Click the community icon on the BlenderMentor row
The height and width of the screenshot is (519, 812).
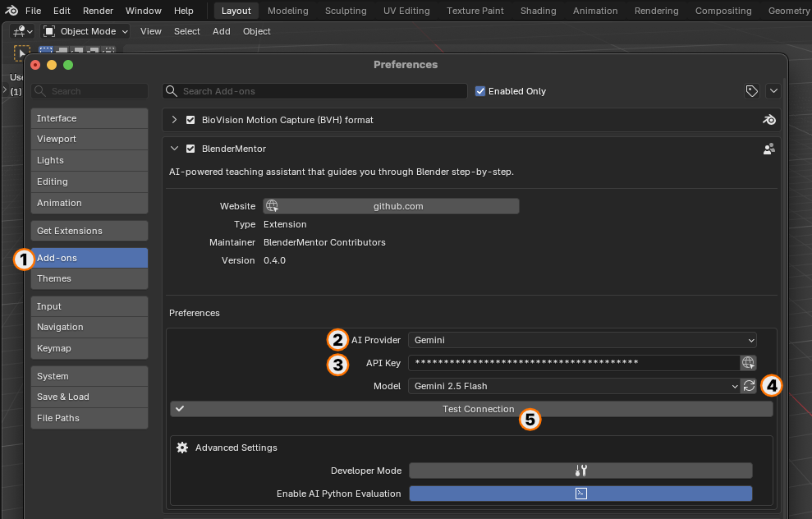point(769,149)
